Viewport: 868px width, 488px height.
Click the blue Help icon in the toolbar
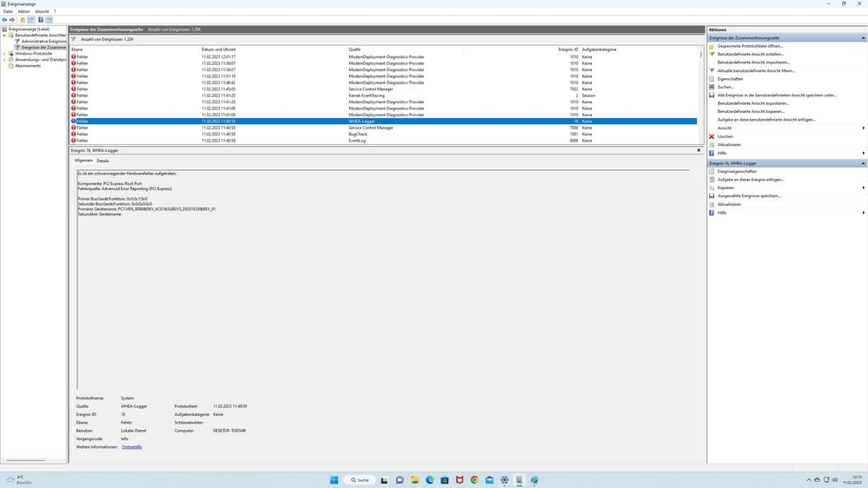(x=40, y=19)
